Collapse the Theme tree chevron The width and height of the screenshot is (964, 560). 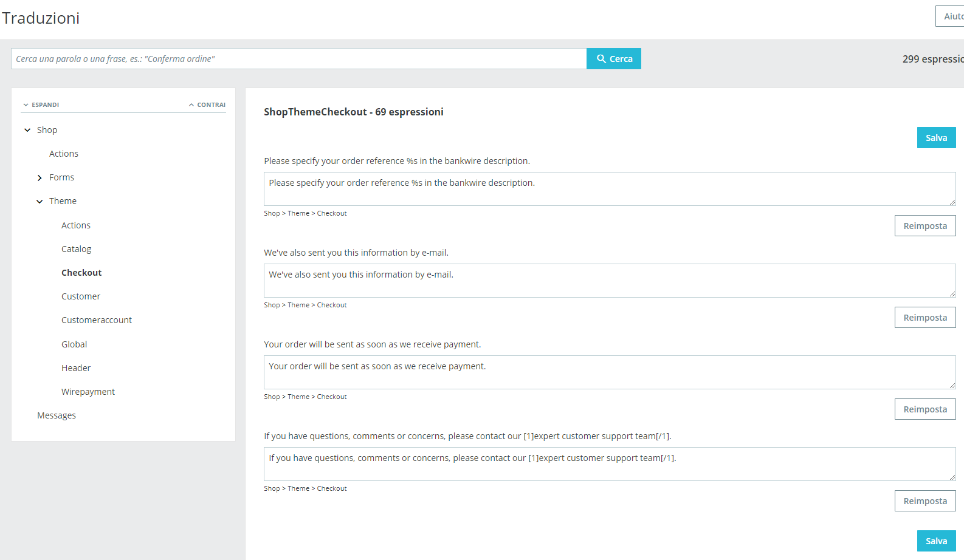40,202
